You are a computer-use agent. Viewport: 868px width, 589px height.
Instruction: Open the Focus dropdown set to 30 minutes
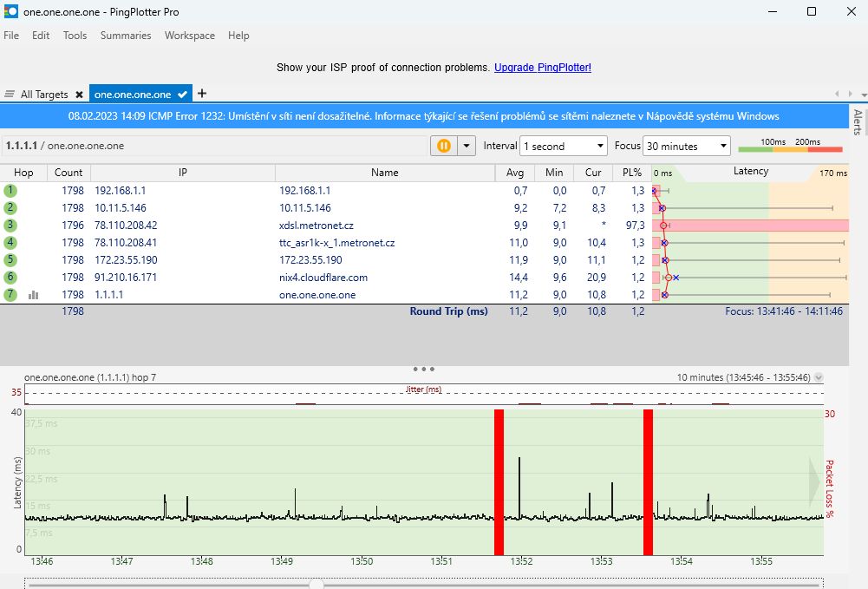686,147
